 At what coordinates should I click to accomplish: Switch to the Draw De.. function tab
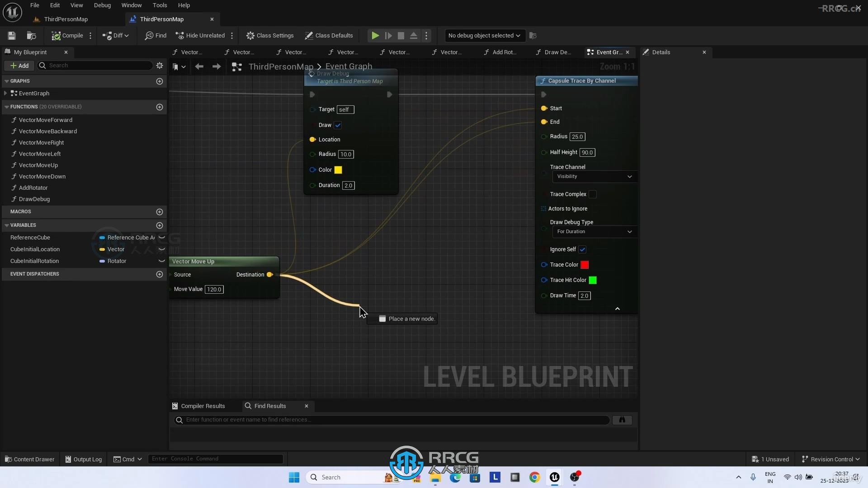[x=553, y=52]
